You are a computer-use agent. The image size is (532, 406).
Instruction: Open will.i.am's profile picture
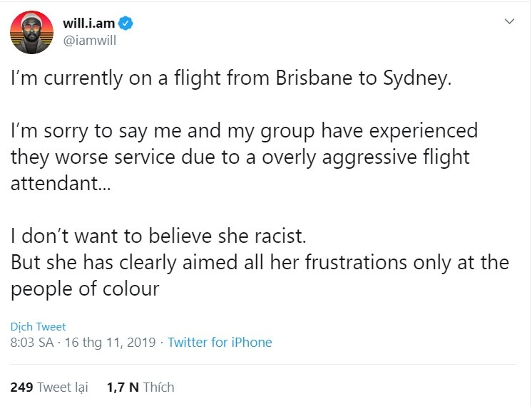(x=31, y=32)
